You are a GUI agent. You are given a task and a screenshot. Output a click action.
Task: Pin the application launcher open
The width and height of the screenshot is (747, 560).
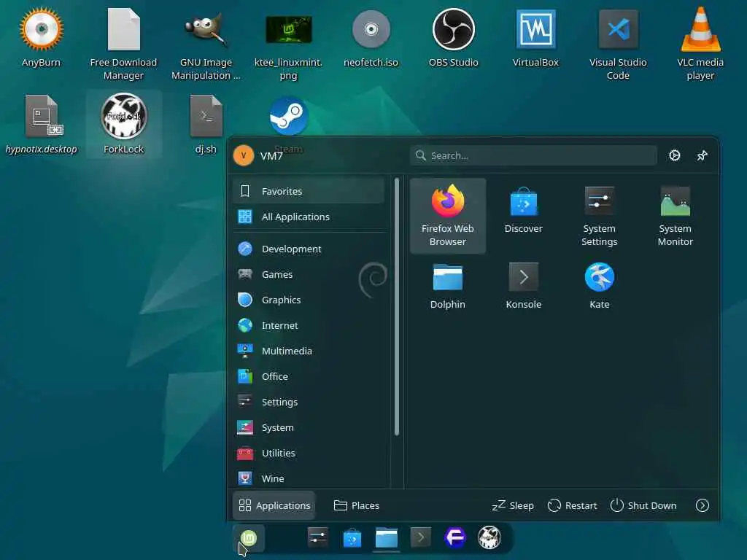703,156
